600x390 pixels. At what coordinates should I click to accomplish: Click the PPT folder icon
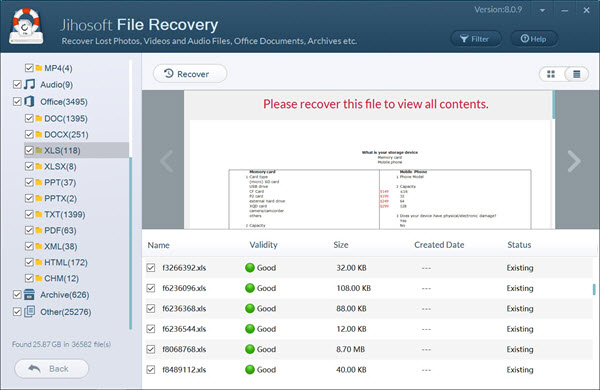39,182
